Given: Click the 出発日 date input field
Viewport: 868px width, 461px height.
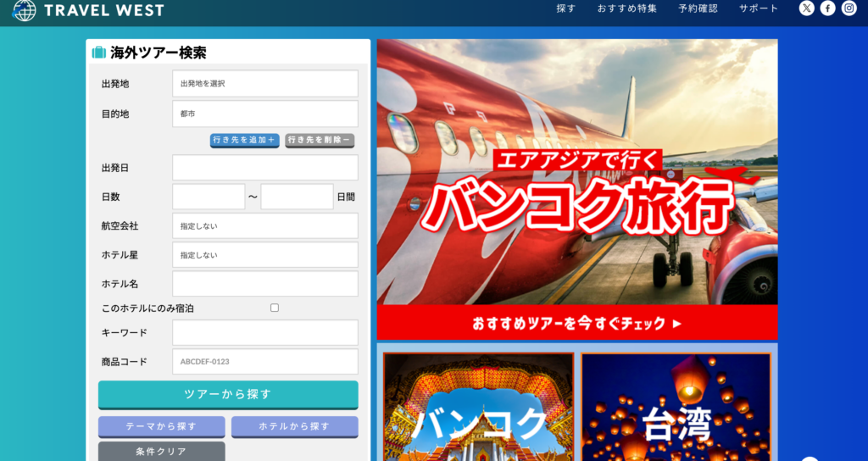Looking at the screenshot, I should (264, 168).
